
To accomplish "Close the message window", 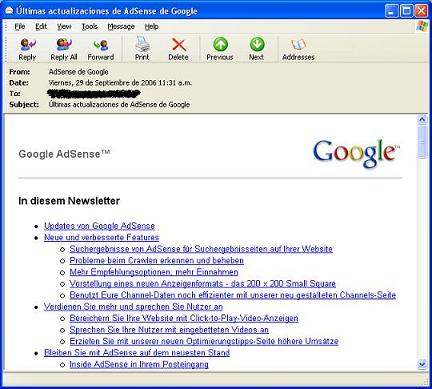I will [421, 11].
